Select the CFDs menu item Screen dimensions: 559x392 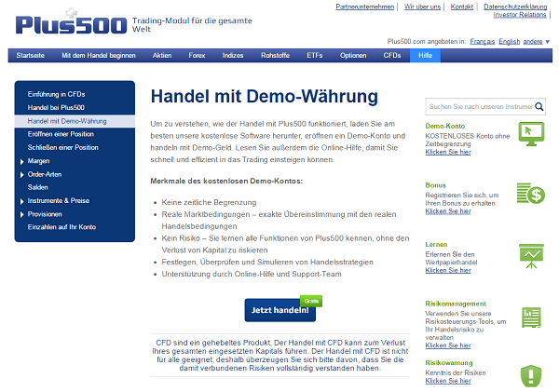pos(392,56)
